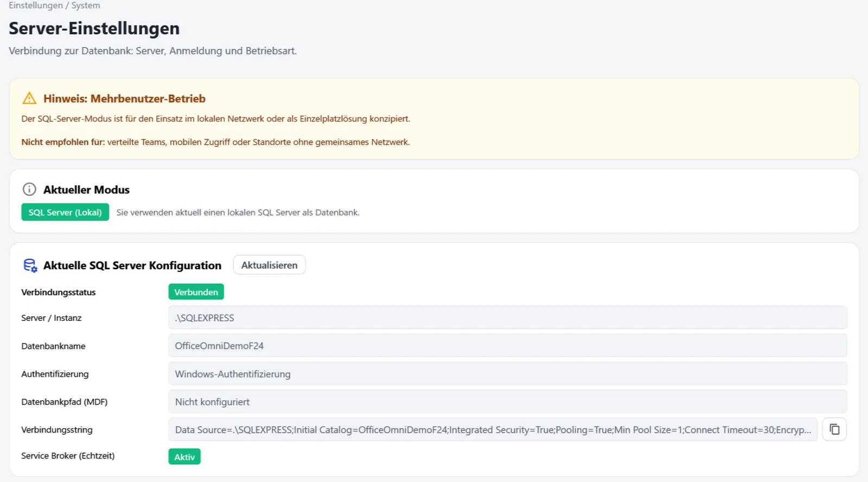Click 'Aktuelle SQL Server Konfiguration' heading
This screenshot has width=868, height=482.
132,265
